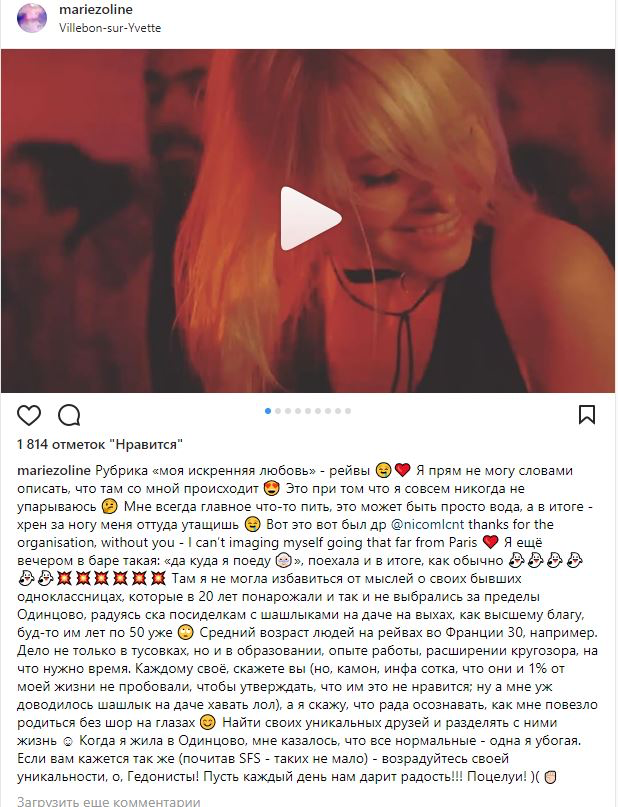Like the post with the heart icon
The image size is (618, 807).
[29, 415]
